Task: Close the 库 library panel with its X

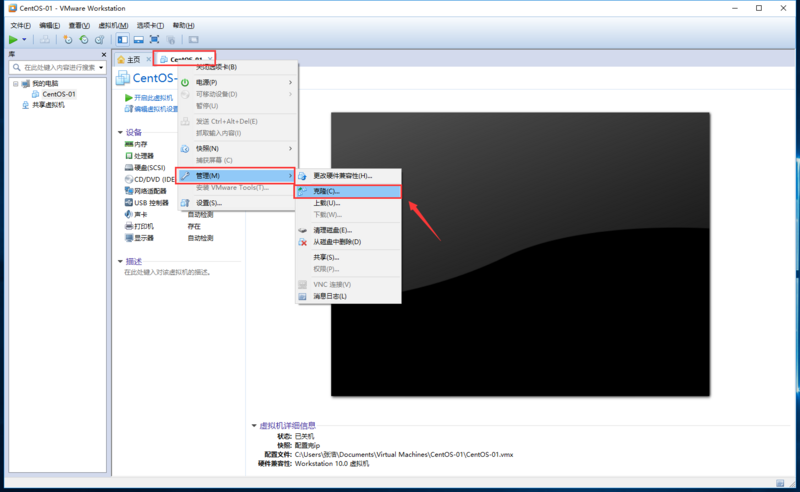Action: pyautogui.click(x=104, y=54)
